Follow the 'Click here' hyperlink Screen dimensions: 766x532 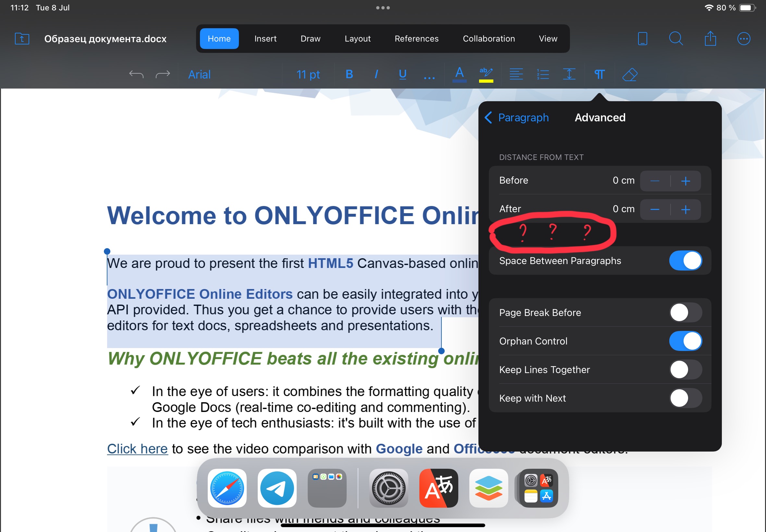137,449
